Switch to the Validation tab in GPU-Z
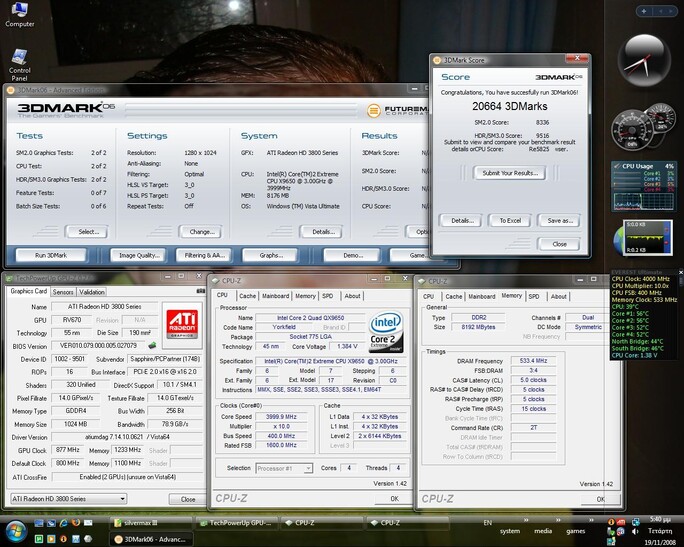 tap(92, 292)
